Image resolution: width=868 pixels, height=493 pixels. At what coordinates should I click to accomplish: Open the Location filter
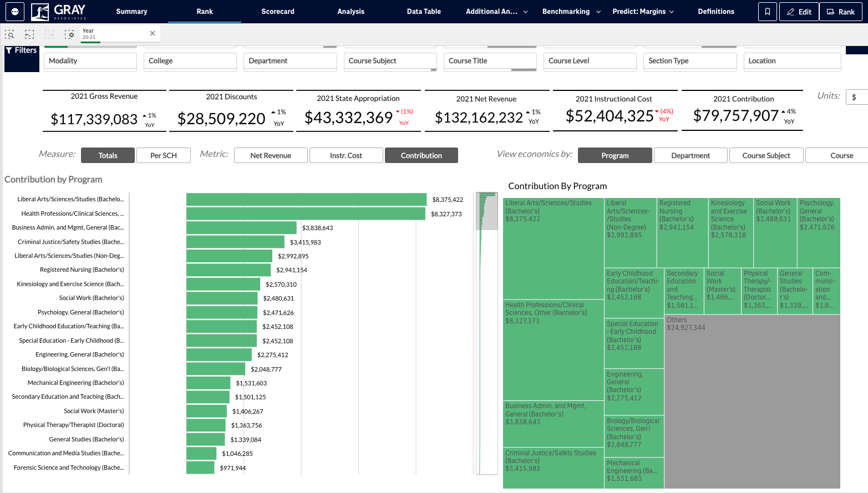click(793, 62)
